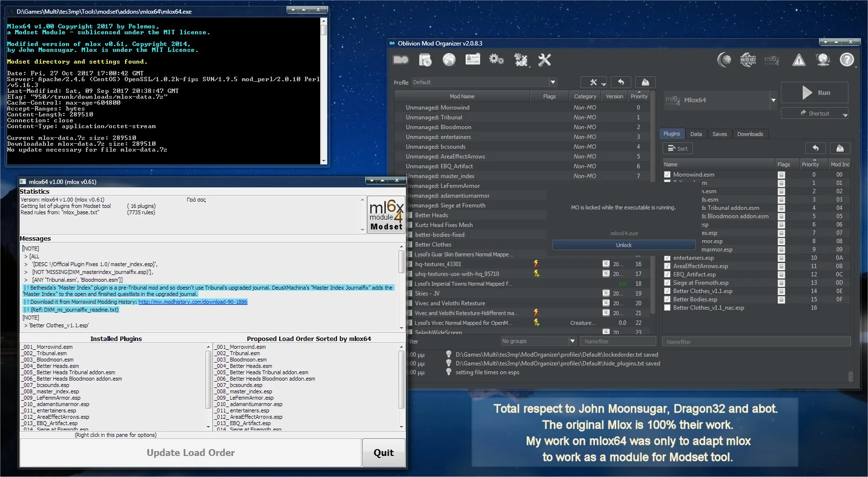Click lightbulb icon beside hide_plugins.txt log entry
The height and width of the screenshot is (477, 868).
[448, 363]
